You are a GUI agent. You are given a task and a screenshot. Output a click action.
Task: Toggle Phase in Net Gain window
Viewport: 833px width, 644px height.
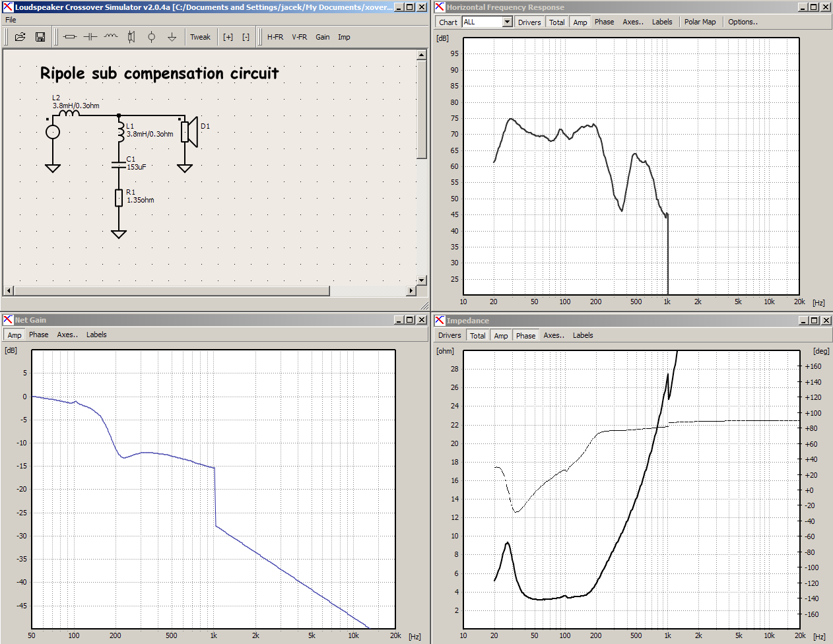tap(38, 335)
